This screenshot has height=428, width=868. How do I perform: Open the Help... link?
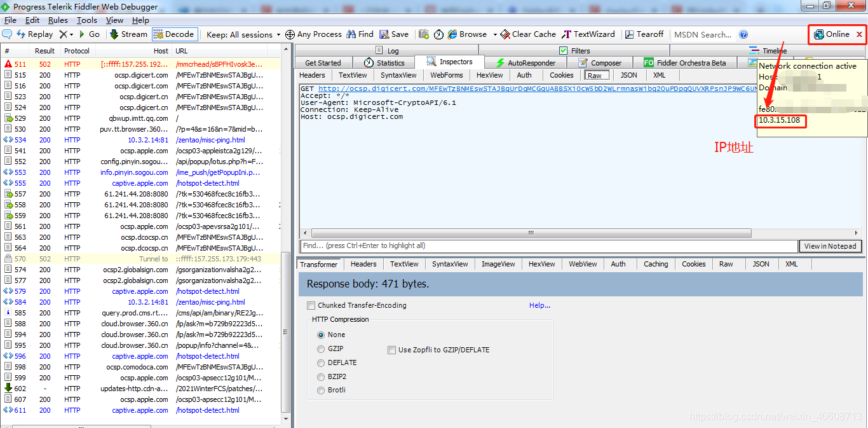point(539,305)
